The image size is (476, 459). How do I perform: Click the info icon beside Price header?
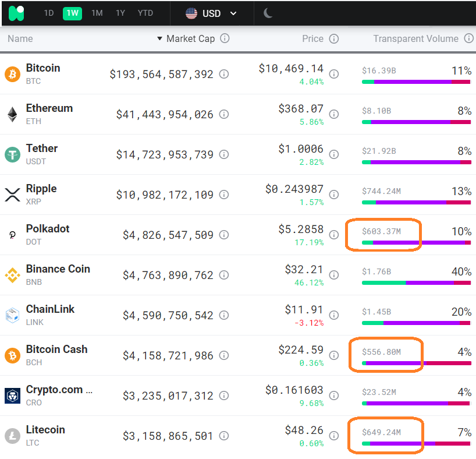(x=334, y=38)
